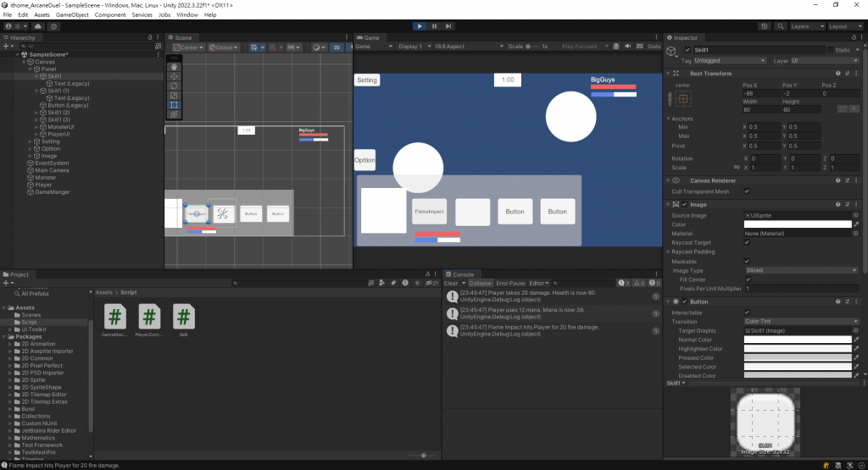
Task: Click the Game view Stats button
Action: [654, 47]
